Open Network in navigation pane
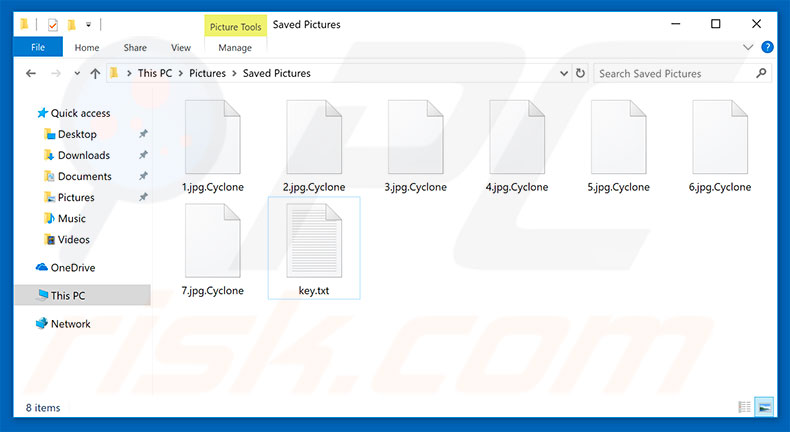 click(x=71, y=324)
